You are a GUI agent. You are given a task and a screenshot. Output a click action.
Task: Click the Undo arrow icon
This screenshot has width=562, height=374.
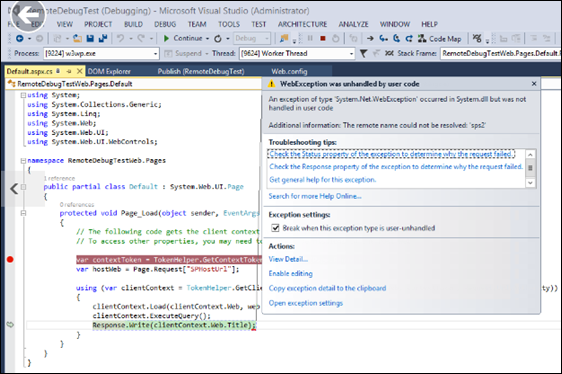120,38
